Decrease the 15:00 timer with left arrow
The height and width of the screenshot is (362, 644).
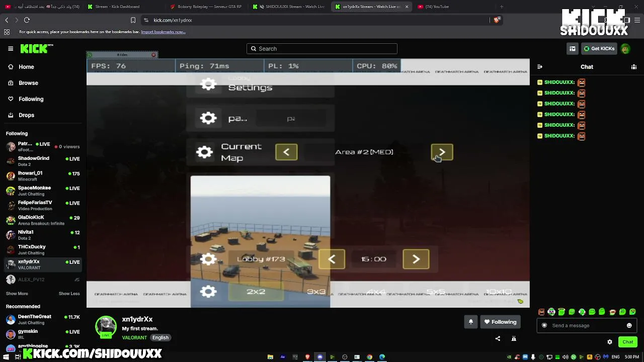(332, 259)
